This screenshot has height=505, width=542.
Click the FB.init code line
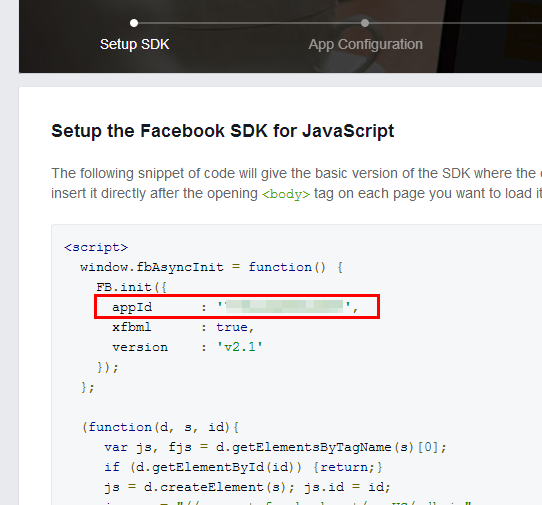[131, 287]
